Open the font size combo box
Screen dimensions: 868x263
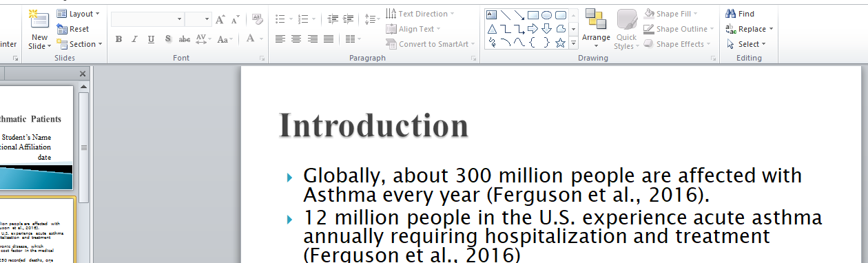pos(198,19)
